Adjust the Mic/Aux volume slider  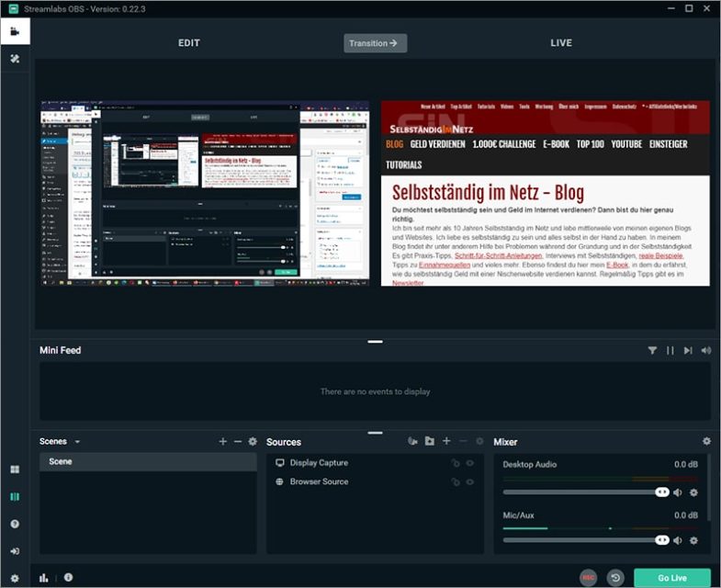point(585,540)
